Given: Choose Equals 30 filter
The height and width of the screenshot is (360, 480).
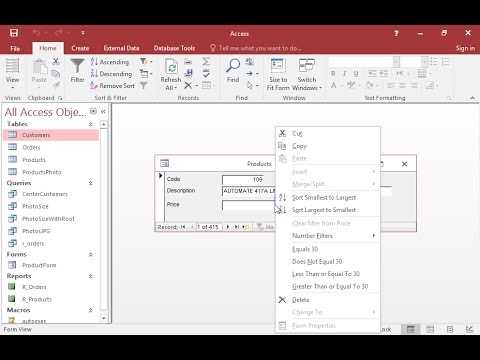Looking at the screenshot, I should [x=328, y=249].
